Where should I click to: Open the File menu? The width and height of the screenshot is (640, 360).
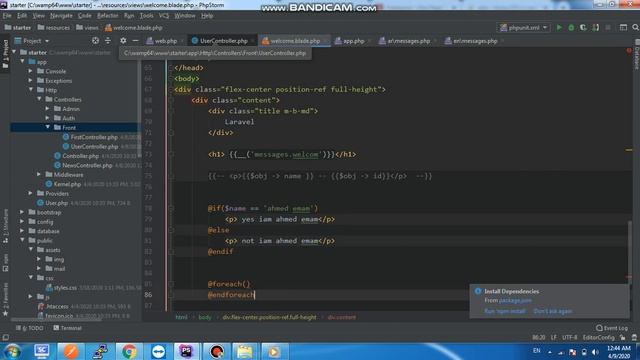(x=7, y=16)
